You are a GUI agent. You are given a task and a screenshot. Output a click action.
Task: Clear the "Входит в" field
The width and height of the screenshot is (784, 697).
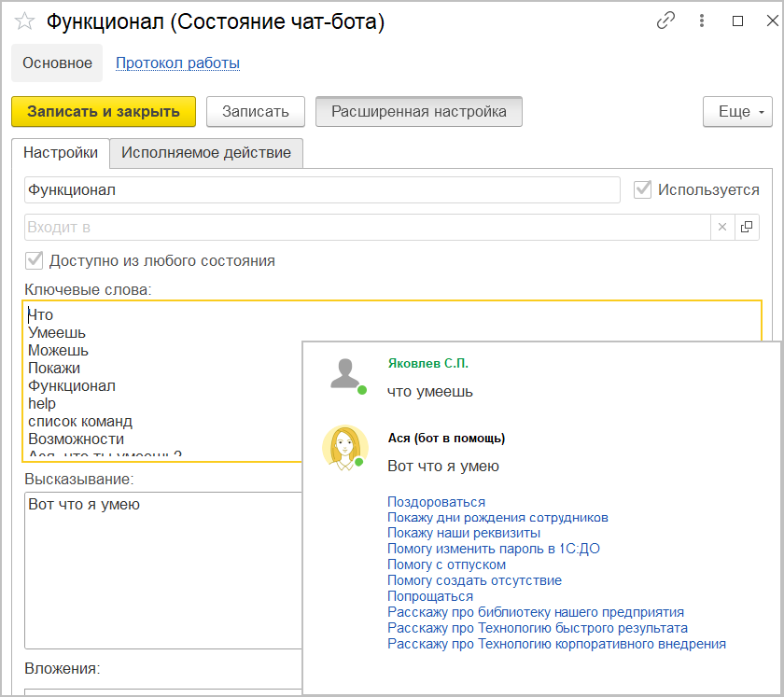(x=722, y=227)
